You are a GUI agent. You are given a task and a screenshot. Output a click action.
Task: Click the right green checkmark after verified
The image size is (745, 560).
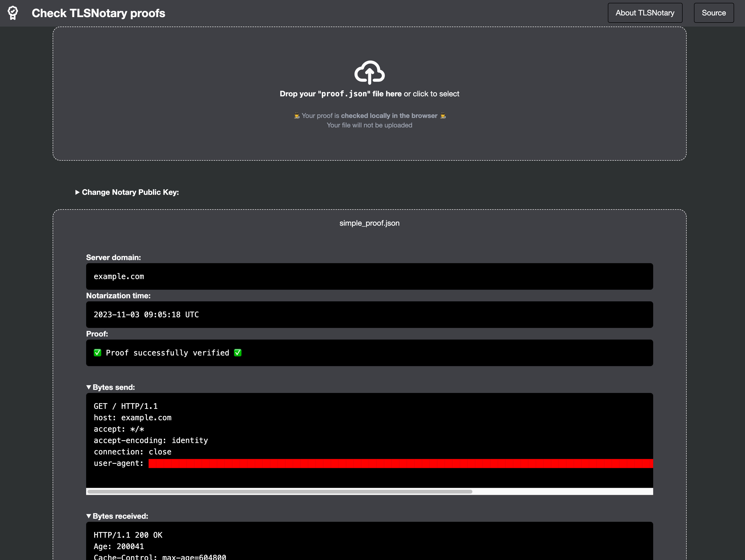pyautogui.click(x=238, y=353)
